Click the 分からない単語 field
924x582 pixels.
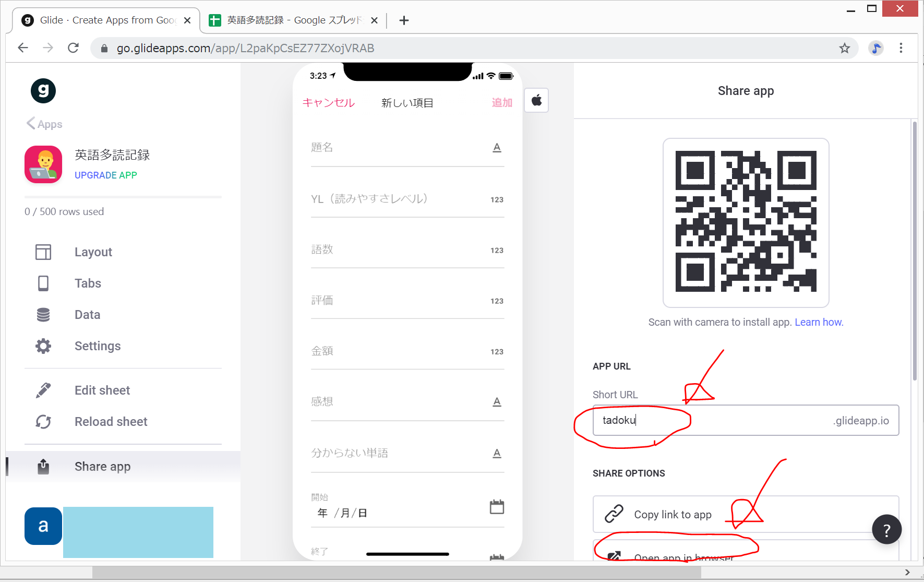point(407,453)
